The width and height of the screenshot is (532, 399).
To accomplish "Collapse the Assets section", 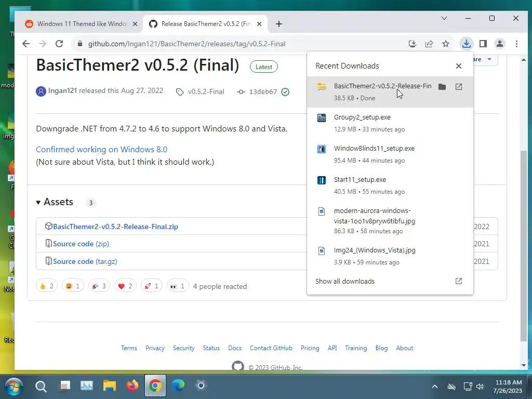I will (x=55, y=202).
